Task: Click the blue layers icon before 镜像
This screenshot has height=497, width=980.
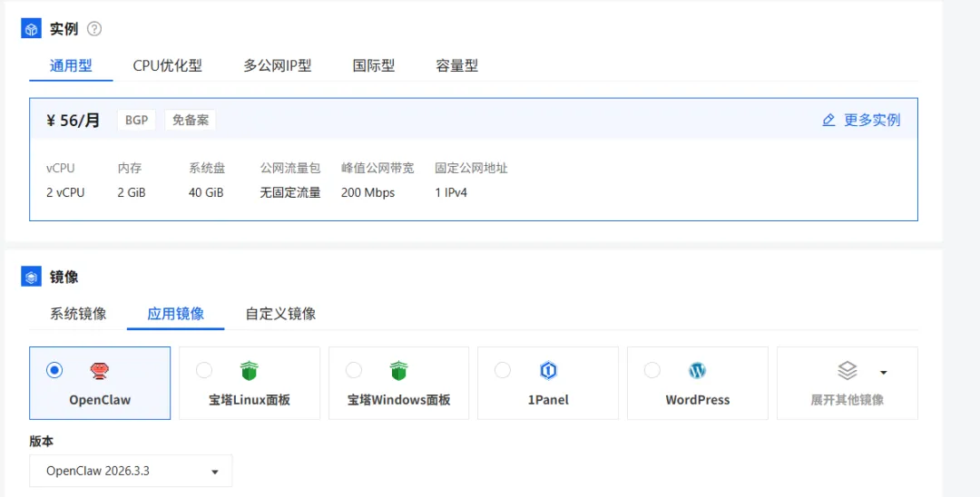Action: click(31, 277)
